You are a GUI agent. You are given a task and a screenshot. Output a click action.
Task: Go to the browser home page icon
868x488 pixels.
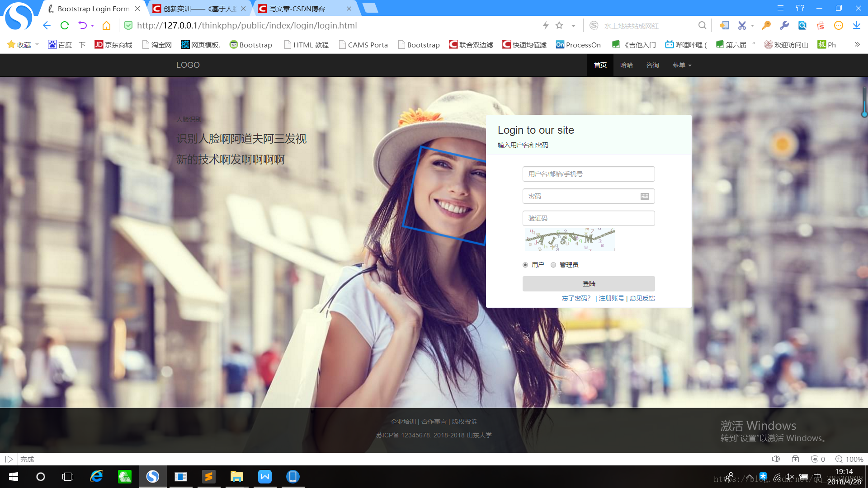click(x=106, y=25)
